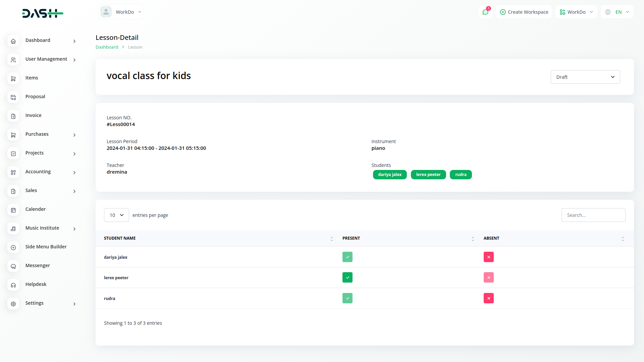Image resolution: width=644 pixels, height=362 pixels.
Task: Click the Calender sidebar icon
Action: point(13,210)
